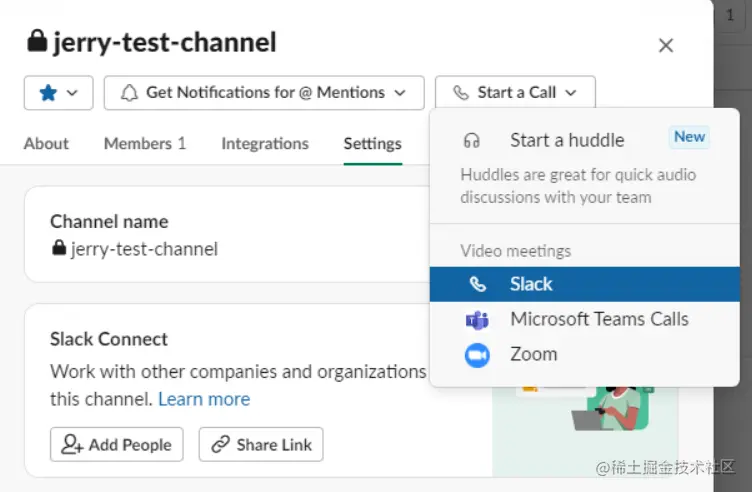
Task: Select Start a huddle option
Action: pos(566,140)
